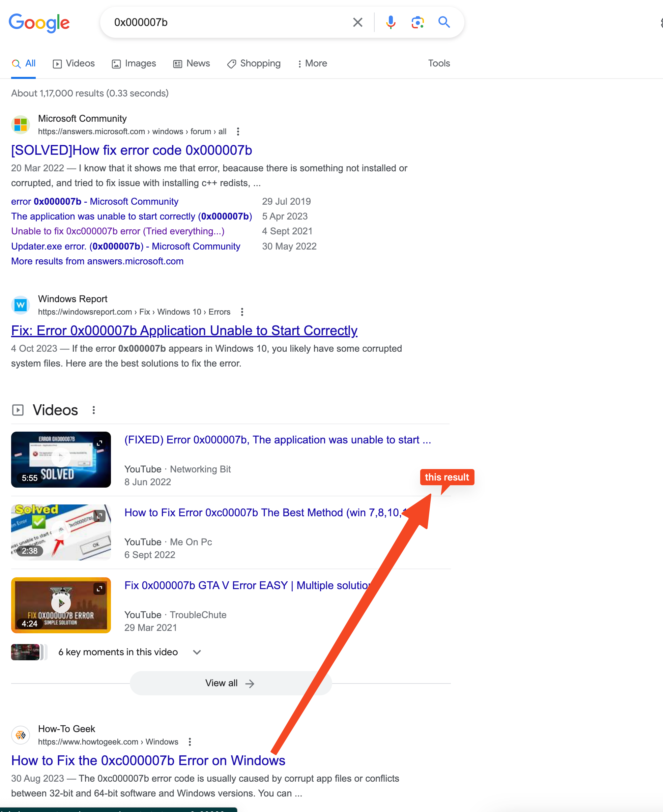Open '[SOLVED]How fix error code 0x000007b' link
This screenshot has width=663, height=812.
point(132,150)
